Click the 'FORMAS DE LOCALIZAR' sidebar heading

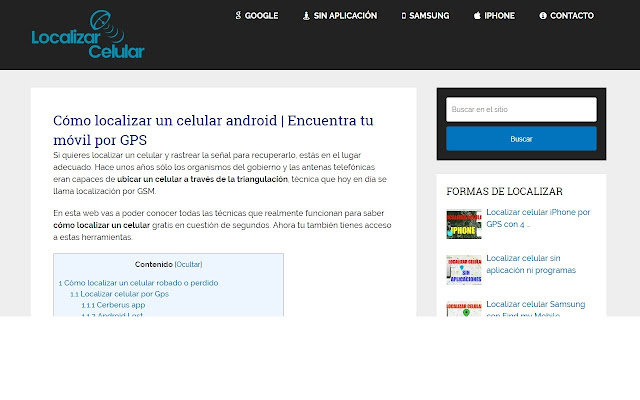tap(504, 191)
